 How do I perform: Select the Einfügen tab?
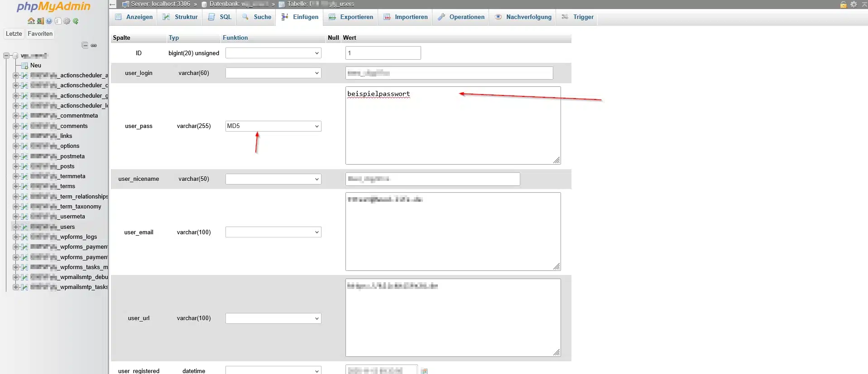[300, 17]
